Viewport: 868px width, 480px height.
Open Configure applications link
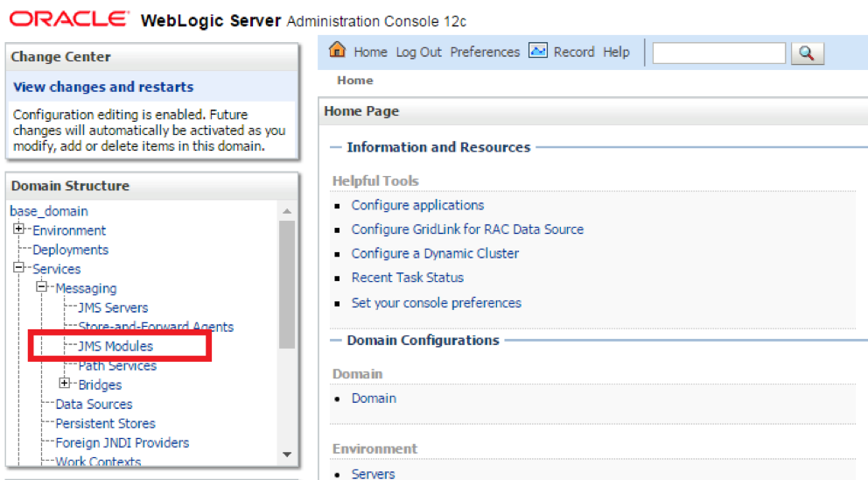[x=417, y=205]
